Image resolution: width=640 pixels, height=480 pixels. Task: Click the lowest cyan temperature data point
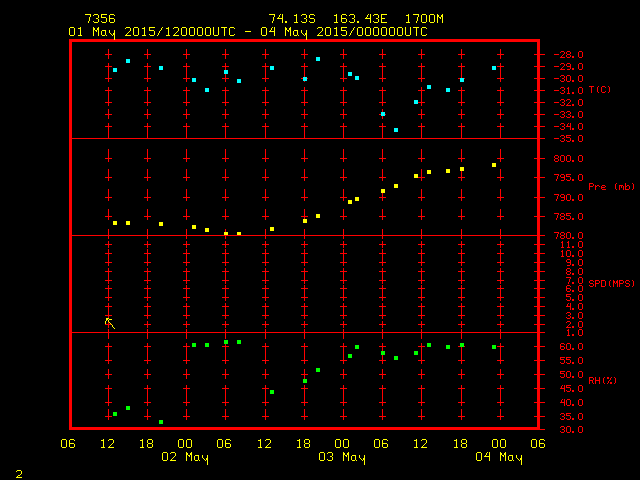[x=396, y=130]
